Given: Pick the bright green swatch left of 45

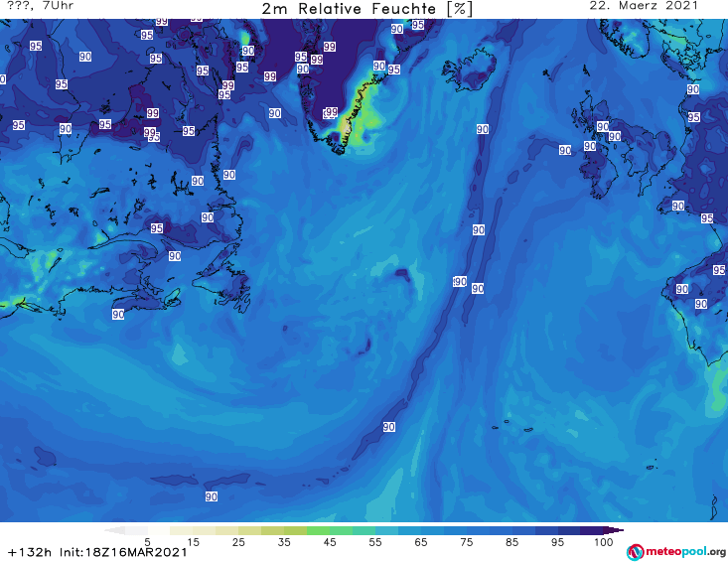Looking at the screenshot, I should coord(318,530).
